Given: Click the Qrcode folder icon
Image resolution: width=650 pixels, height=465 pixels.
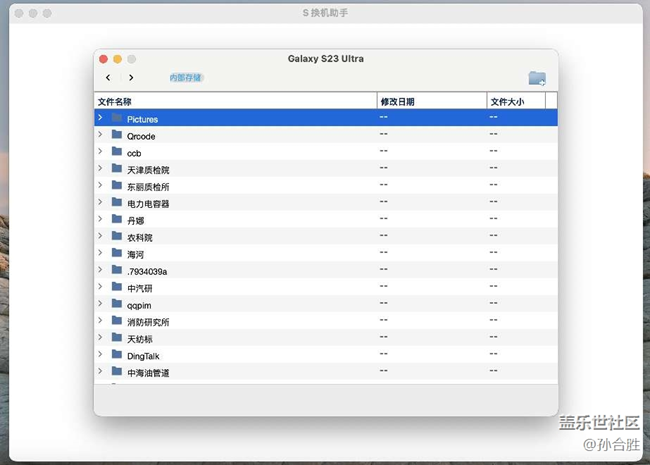Looking at the screenshot, I should pyautogui.click(x=117, y=135).
